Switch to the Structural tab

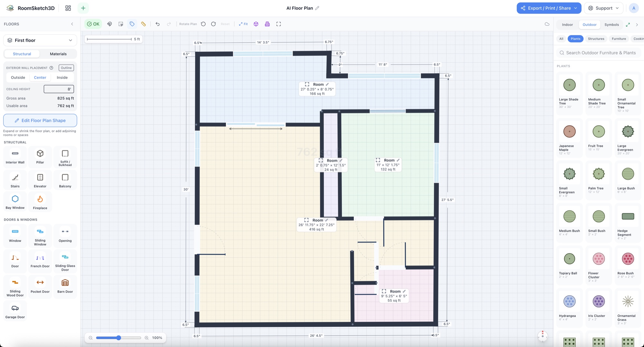22,54
